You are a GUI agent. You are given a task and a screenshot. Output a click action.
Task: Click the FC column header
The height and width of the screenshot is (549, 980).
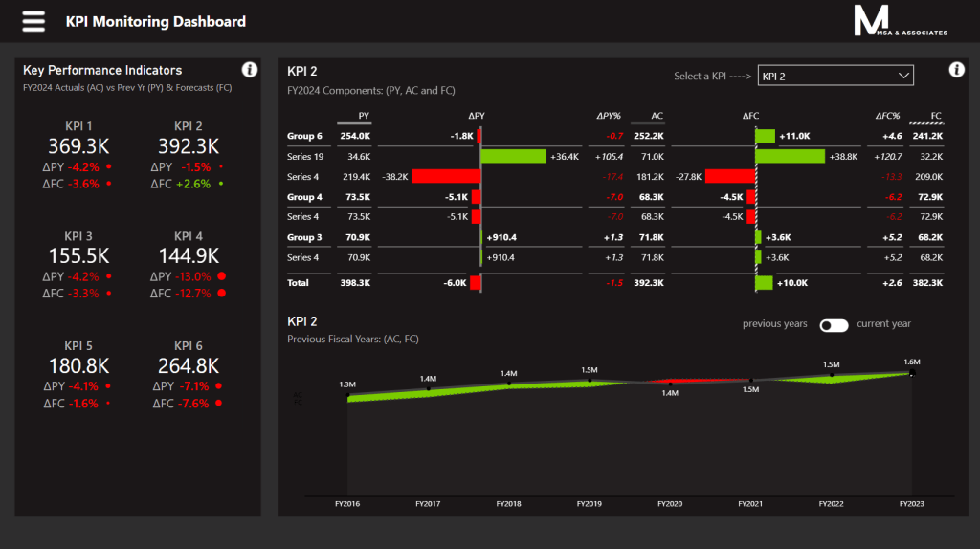point(935,116)
